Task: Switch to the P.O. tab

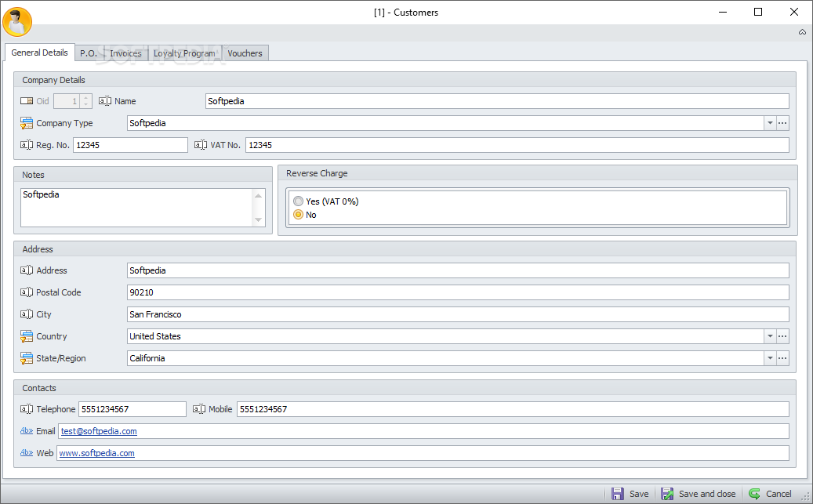Action: pyautogui.click(x=89, y=53)
